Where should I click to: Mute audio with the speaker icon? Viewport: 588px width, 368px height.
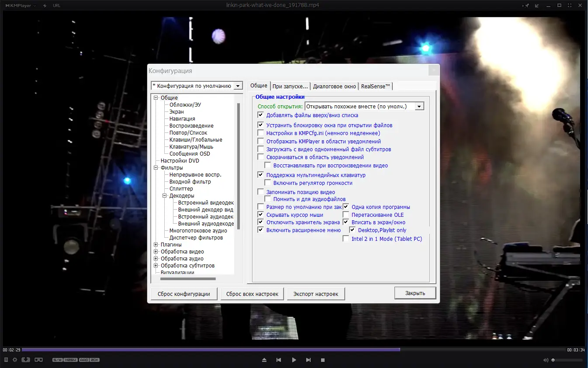546,360
